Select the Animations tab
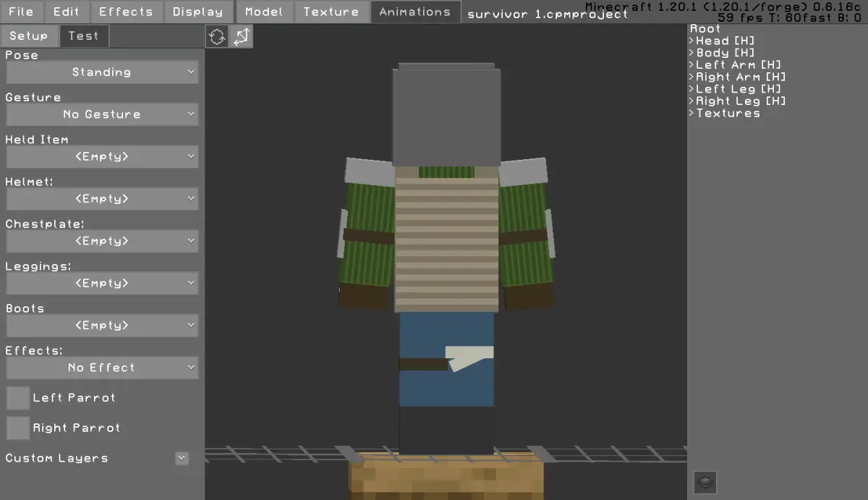 point(415,12)
